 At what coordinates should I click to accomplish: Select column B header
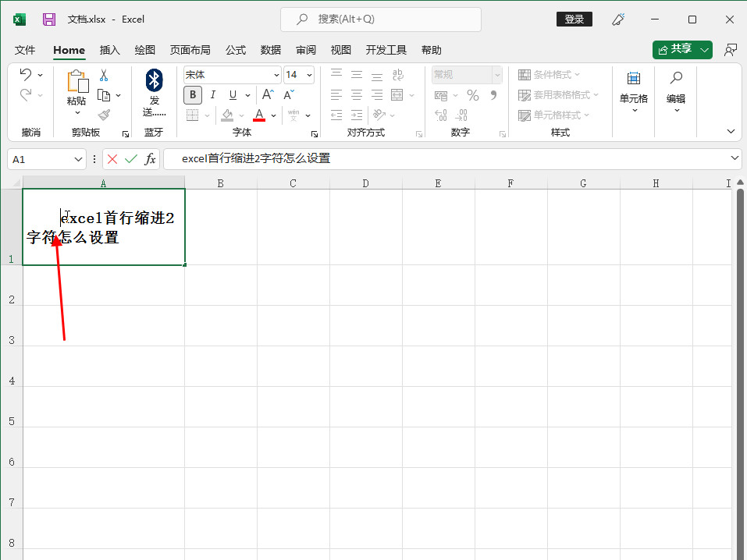(x=221, y=183)
